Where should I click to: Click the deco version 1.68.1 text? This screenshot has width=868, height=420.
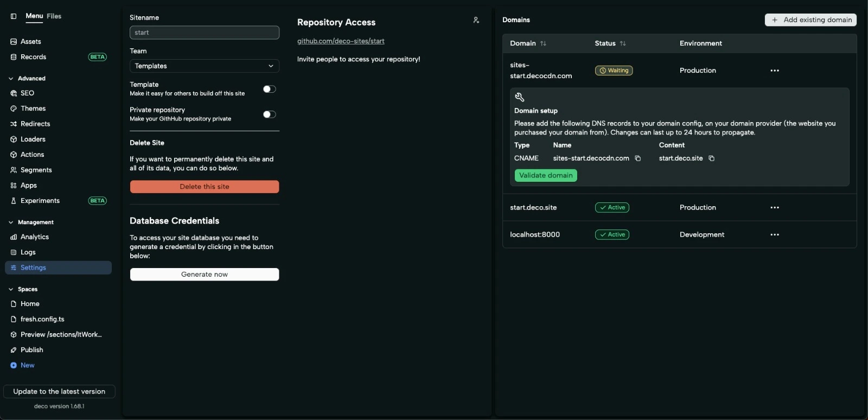(x=59, y=406)
